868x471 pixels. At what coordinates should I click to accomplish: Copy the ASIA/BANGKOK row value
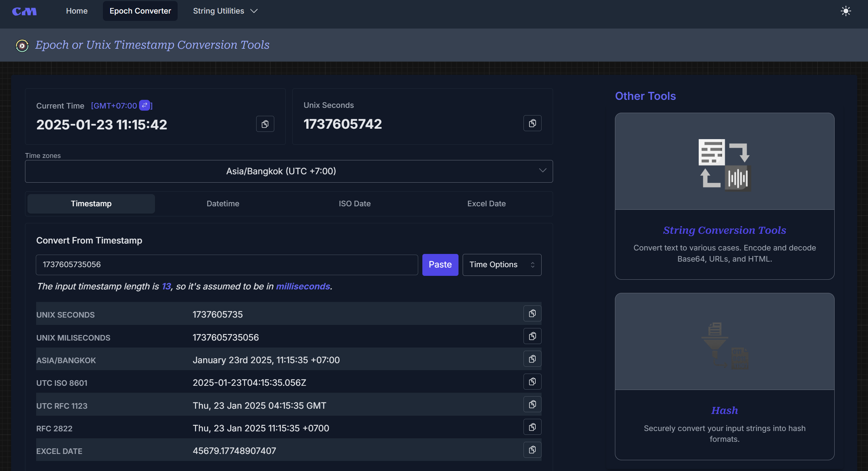pos(532,359)
